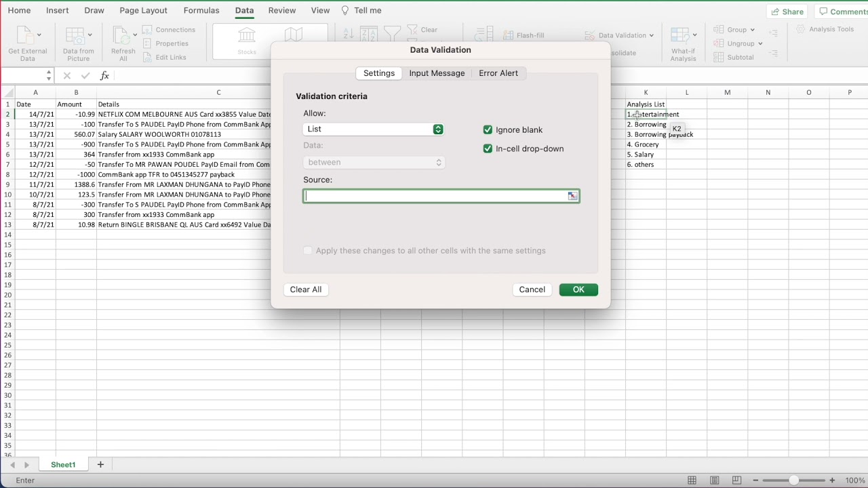Click the range selector icon in Source field
The width and height of the screenshot is (868, 488).
[572, 196]
